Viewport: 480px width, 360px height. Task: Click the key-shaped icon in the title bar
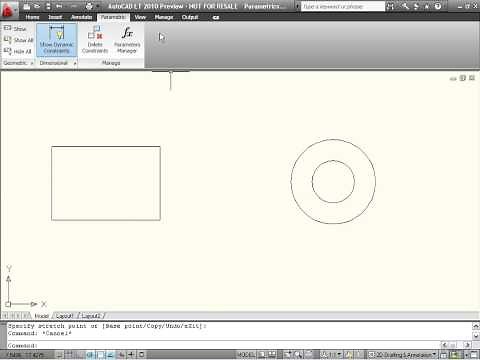coord(405,6)
